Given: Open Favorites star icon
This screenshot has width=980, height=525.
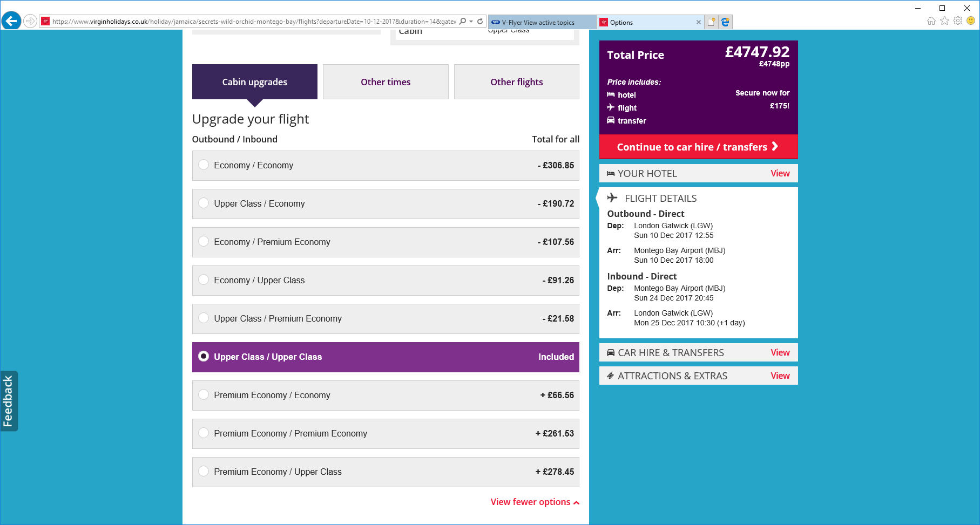Looking at the screenshot, I should point(944,21).
